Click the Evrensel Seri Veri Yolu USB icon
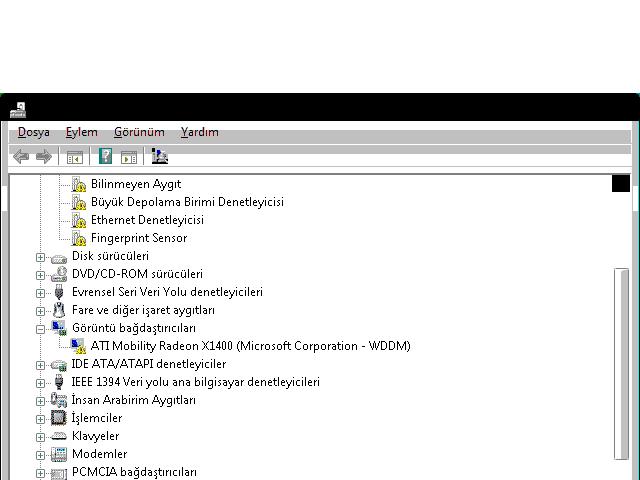This screenshot has width=640, height=480. (x=59, y=292)
